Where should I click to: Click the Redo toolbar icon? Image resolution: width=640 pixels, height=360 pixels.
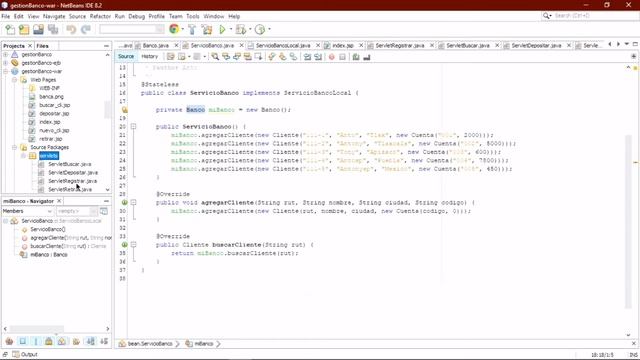(x=86, y=29)
